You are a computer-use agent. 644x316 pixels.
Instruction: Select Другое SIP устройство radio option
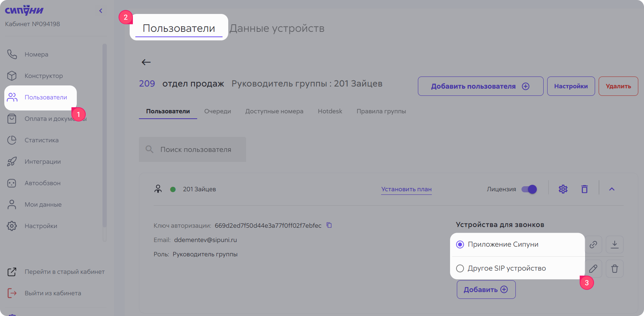pos(460,268)
